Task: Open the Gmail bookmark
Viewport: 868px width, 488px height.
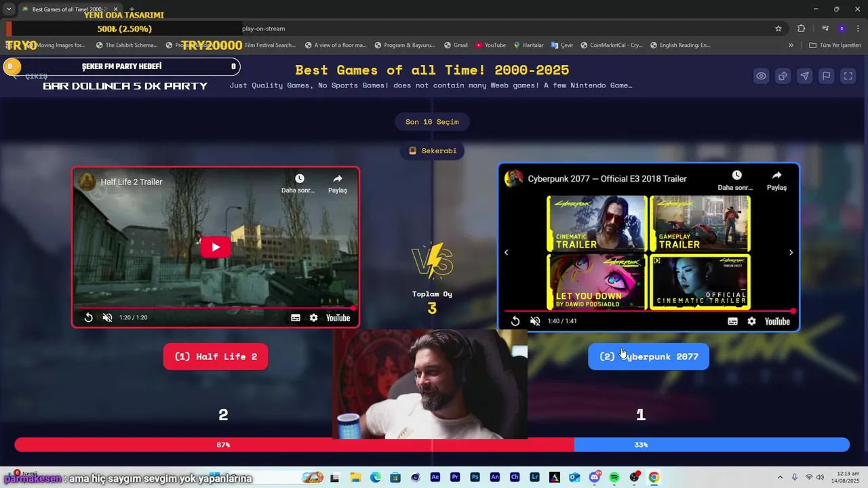Action: click(456, 45)
